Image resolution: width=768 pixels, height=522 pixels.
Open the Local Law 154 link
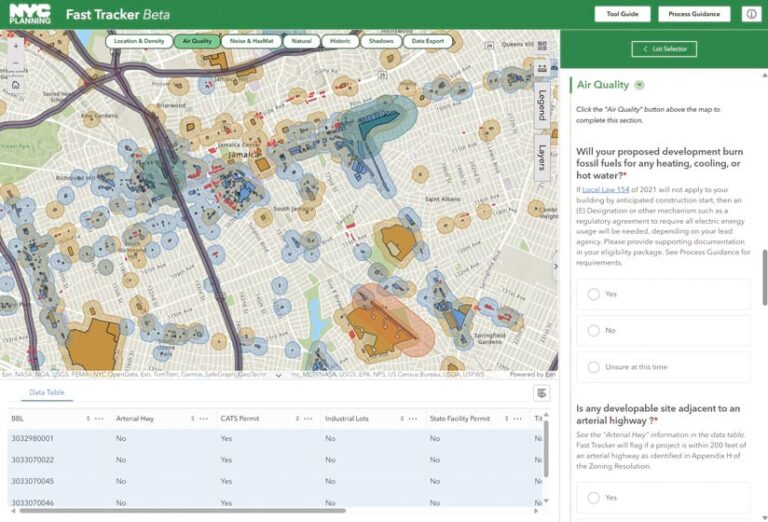click(605, 190)
